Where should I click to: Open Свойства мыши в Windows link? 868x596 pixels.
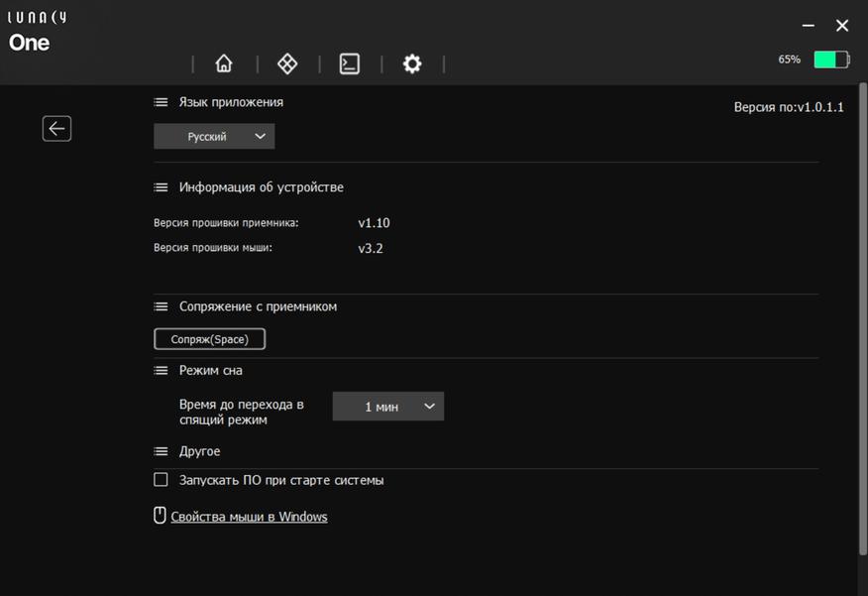coord(249,517)
